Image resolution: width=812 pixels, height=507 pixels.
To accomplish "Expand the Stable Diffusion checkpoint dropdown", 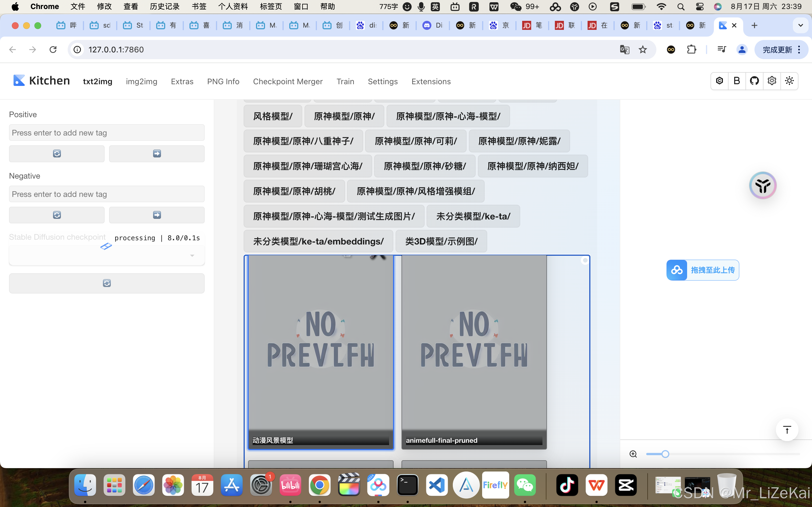I will click(x=192, y=255).
